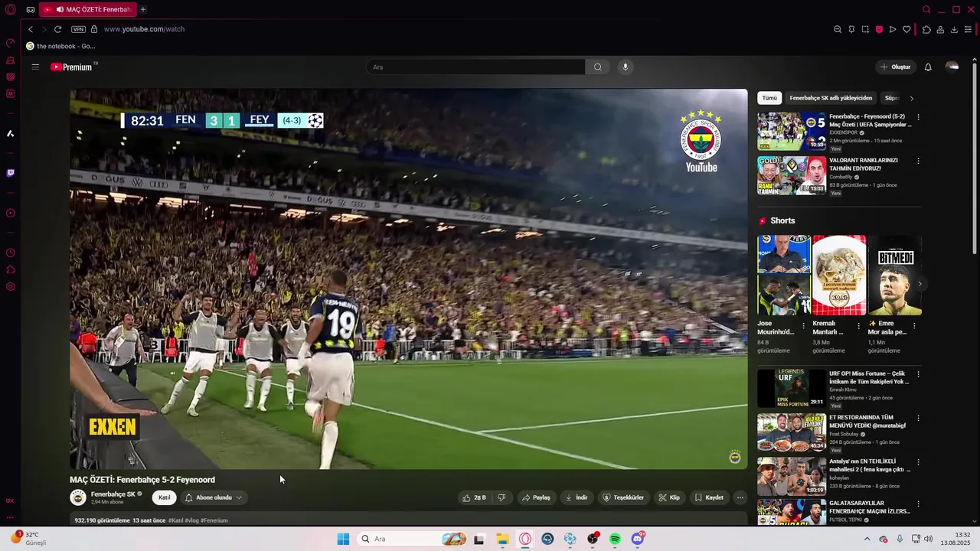Image resolution: width=980 pixels, height=551 pixels.
Task: Open options for VALORANT RANKLARINIZI video
Action: (918, 161)
